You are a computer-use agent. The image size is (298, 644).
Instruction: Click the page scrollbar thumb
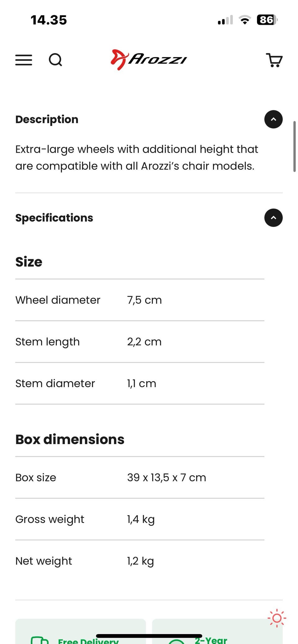tap(294, 146)
